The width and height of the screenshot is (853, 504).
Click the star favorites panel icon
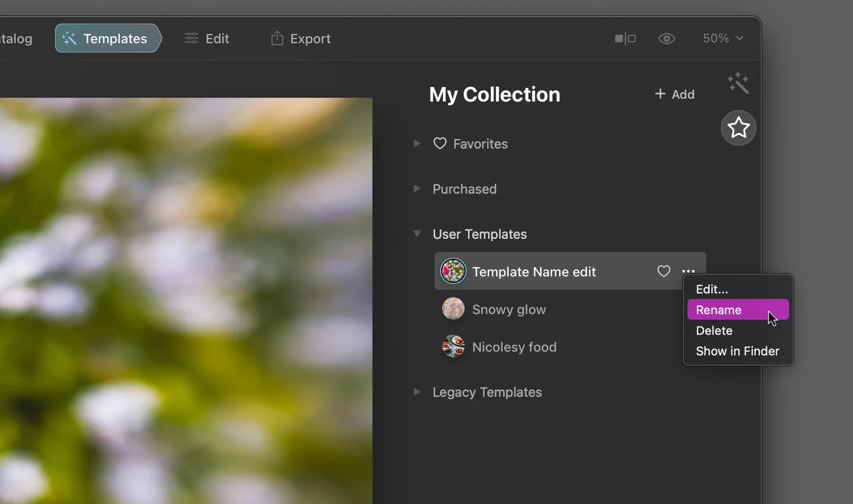738,128
